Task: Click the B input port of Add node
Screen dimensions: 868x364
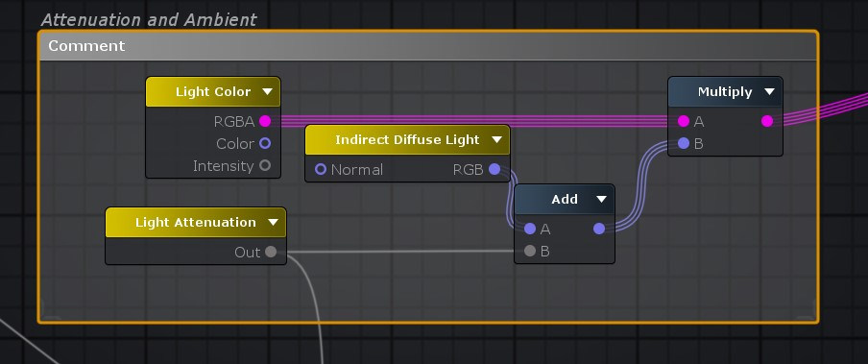Action: [x=530, y=251]
